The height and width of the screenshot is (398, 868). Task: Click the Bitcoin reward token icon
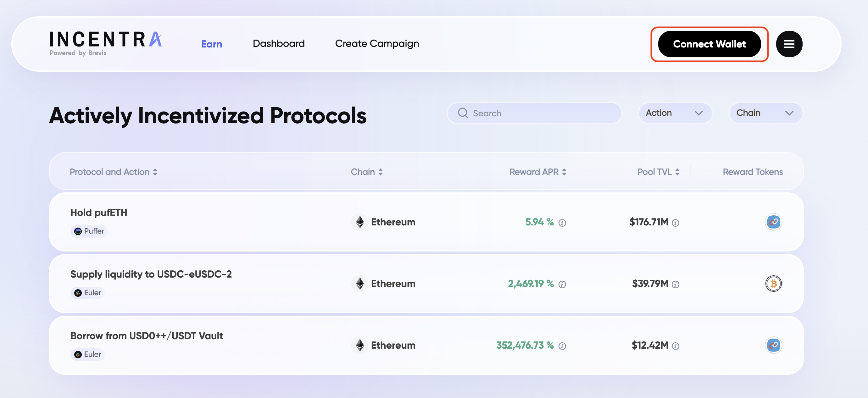pos(773,284)
